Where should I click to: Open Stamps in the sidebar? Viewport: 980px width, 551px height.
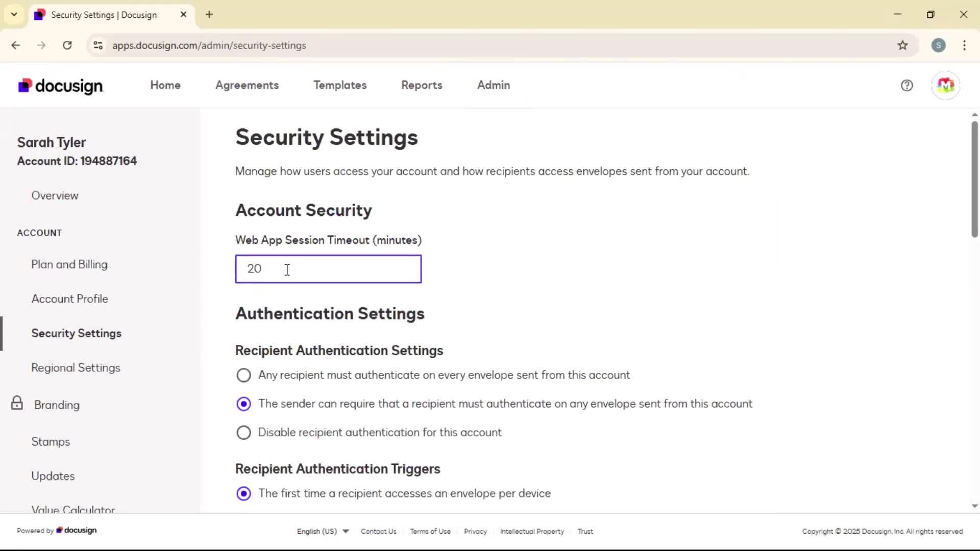(x=51, y=442)
